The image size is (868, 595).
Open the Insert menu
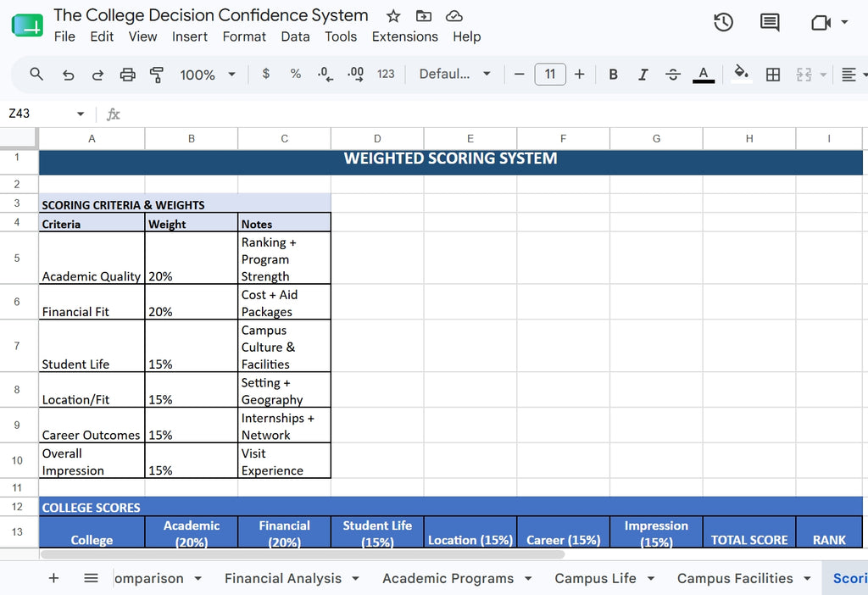[x=190, y=36]
